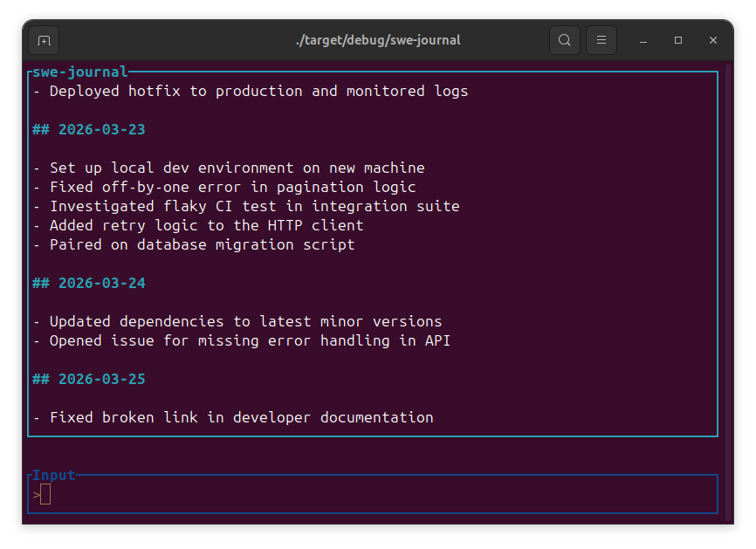Click the swe-journal panel title
756x549 pixels.
click(x=80, y=72)
